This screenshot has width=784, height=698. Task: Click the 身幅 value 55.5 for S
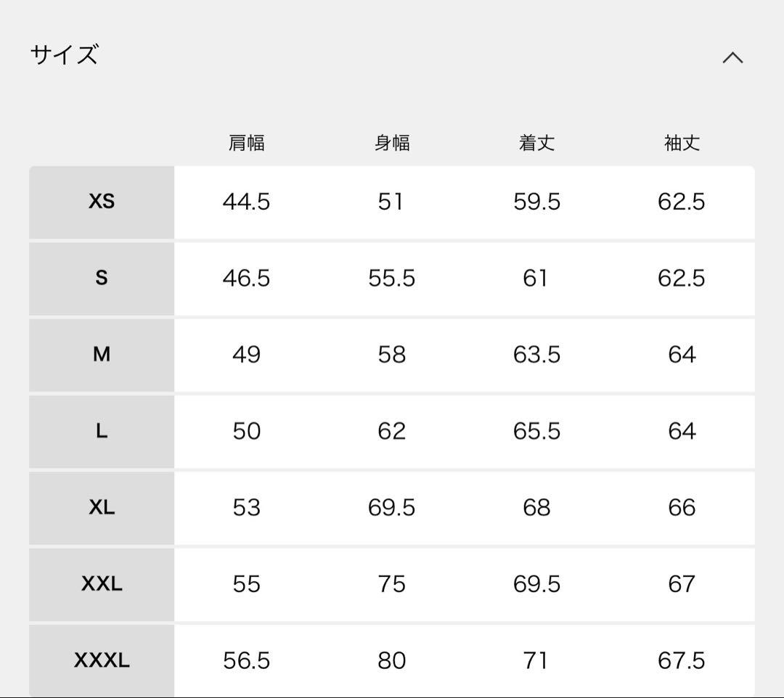coord(392,279)
